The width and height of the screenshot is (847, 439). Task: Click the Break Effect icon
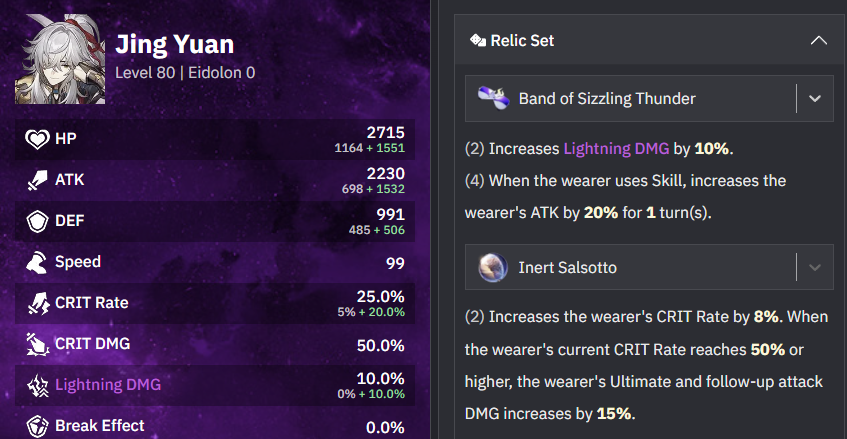pyautogui.click(x=37, y=425)
